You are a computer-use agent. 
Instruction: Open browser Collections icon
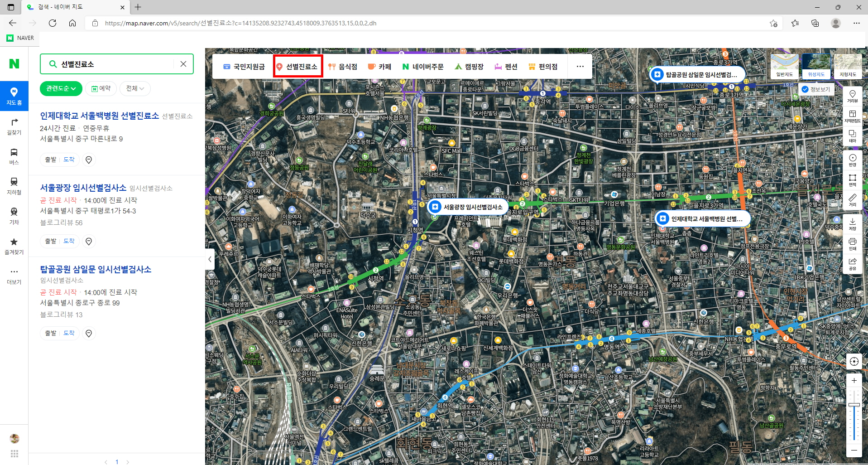tap(815, 23)
